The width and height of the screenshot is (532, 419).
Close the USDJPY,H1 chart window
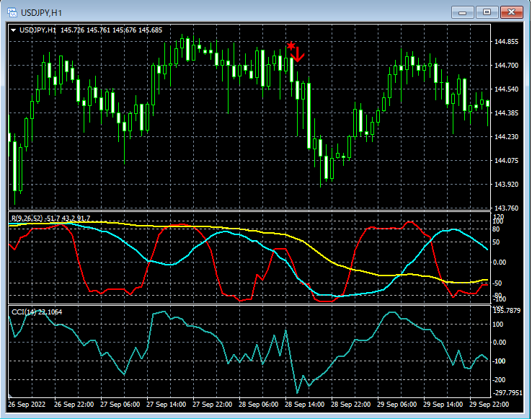pyautogui.click(x=512, y=12)
